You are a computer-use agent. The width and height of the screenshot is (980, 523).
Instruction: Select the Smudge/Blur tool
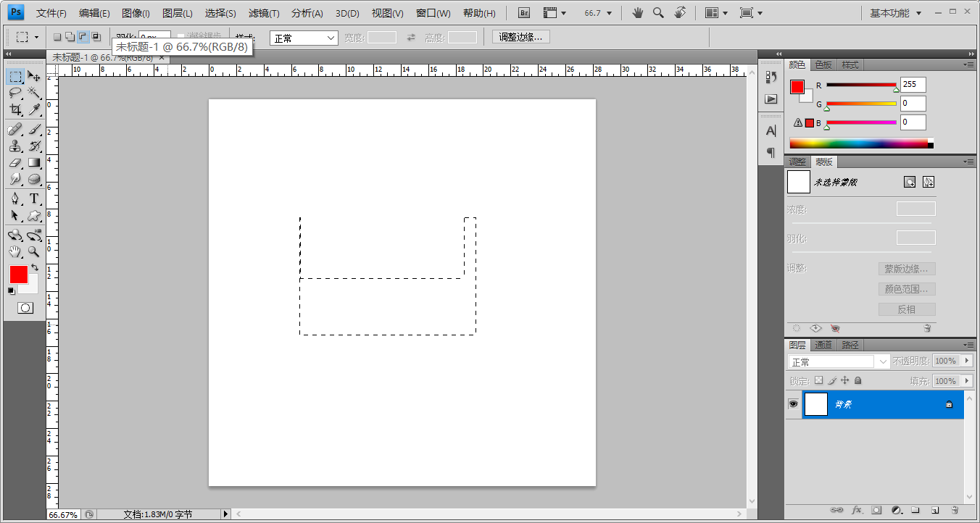click(x=15, y=179)
